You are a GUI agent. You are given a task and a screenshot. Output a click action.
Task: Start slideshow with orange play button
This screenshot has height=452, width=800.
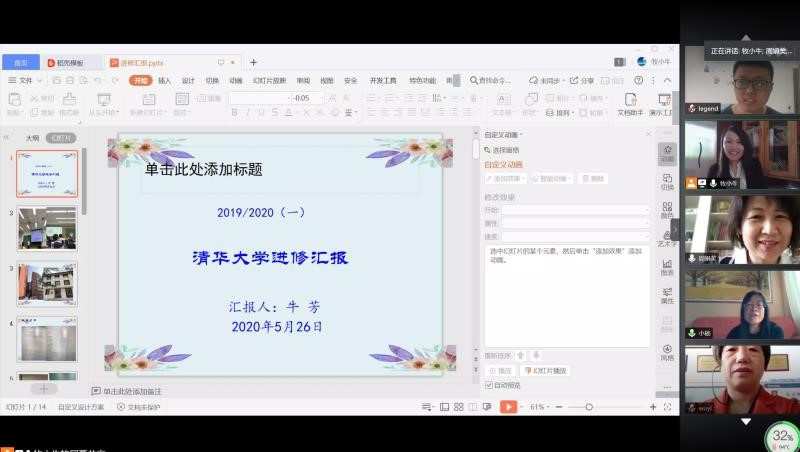tap(508, 407)
